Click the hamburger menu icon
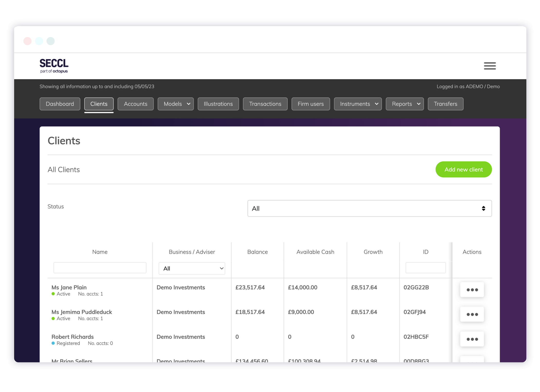 [490, 66]
